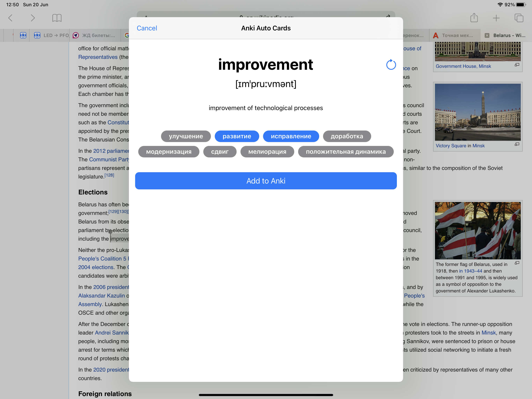Tap the status bar clock 12:50
532x399 pixels.
coord(12,4)
